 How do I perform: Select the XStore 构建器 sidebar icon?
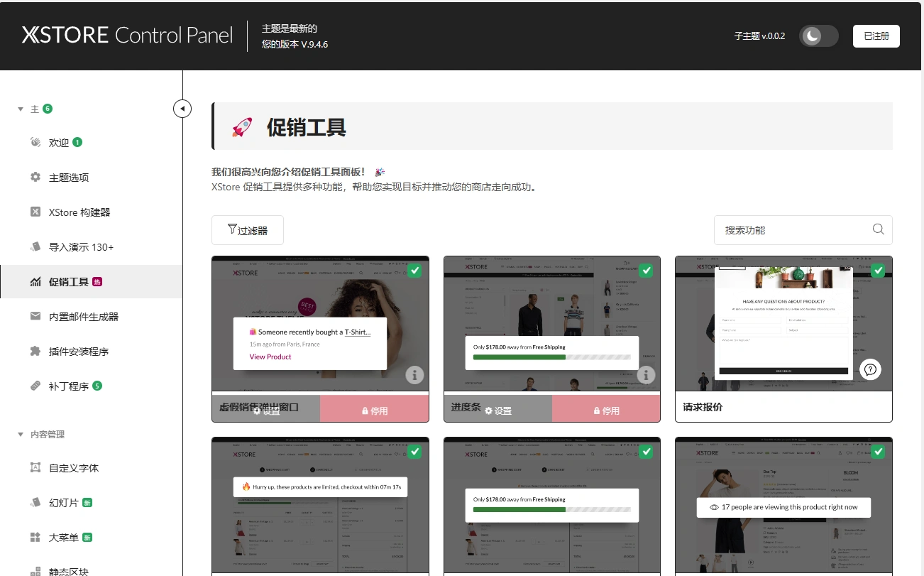35,212
